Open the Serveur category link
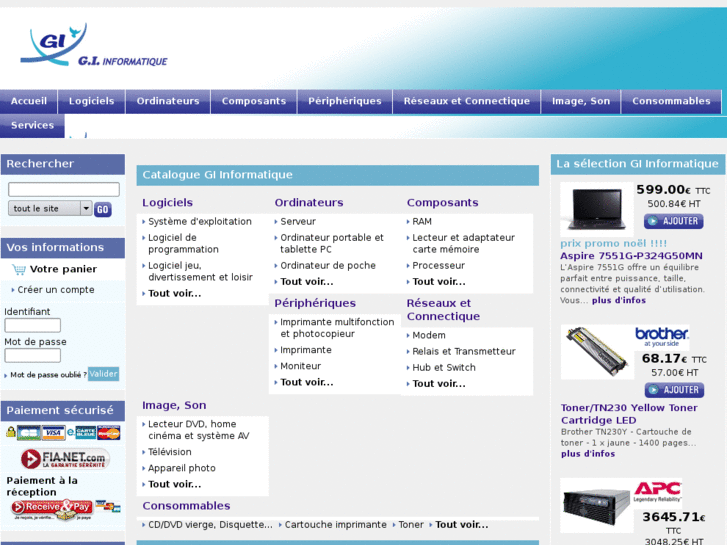 pos(298,222)
